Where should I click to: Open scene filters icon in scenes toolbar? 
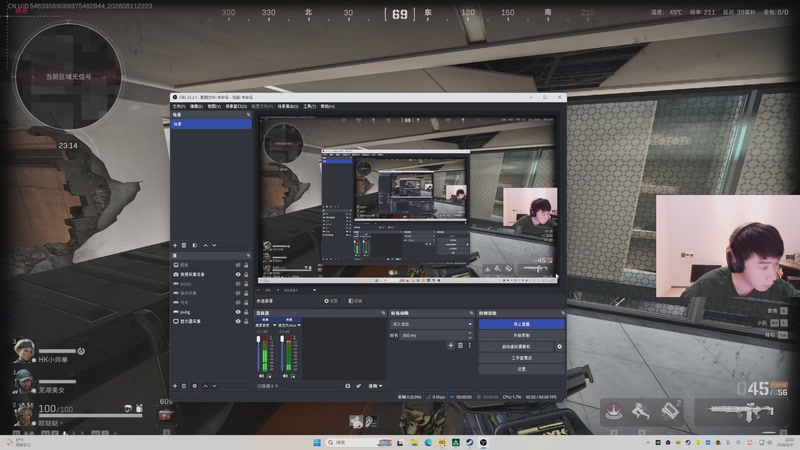click(x=194, y=245)
